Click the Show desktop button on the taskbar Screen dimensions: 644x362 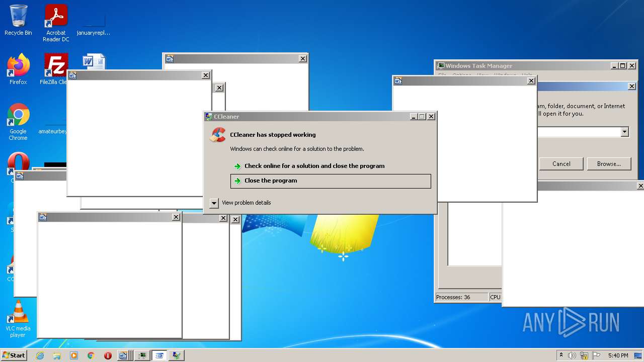coord(638,355)
